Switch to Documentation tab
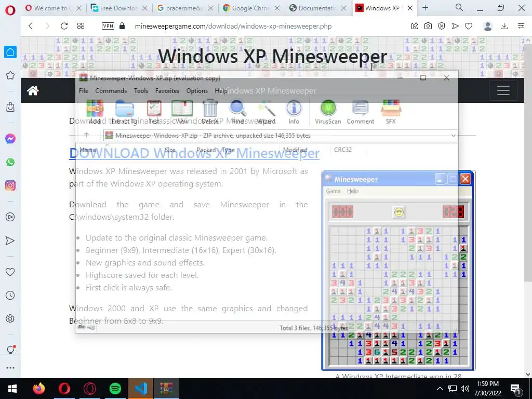The image size is (532, 399). (x=318, y=8)
